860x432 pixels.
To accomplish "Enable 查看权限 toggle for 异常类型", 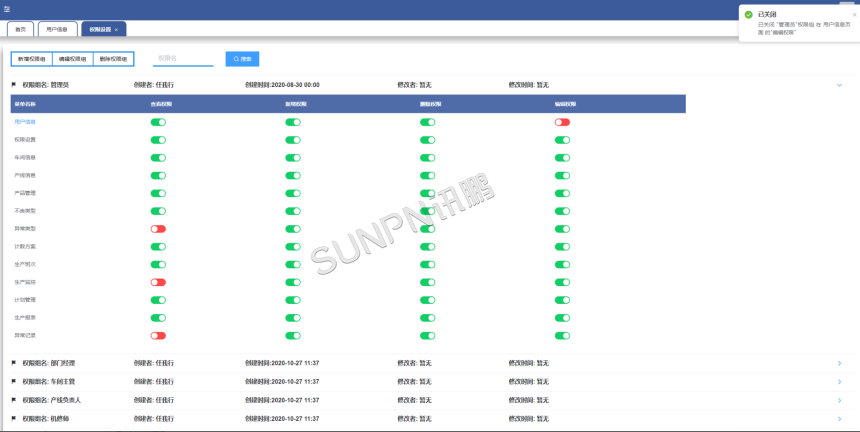I will [158, 229].
